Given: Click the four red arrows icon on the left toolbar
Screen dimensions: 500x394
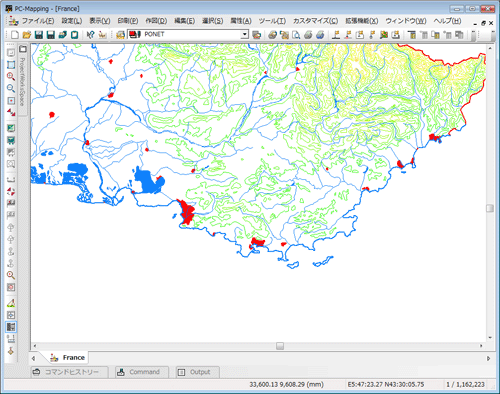Looking at the screenshot, I should click(x=11, y=191).
